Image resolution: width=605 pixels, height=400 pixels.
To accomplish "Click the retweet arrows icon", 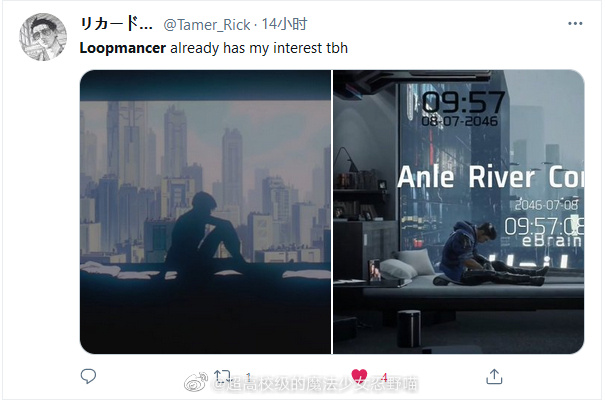I will pos(223,376).
